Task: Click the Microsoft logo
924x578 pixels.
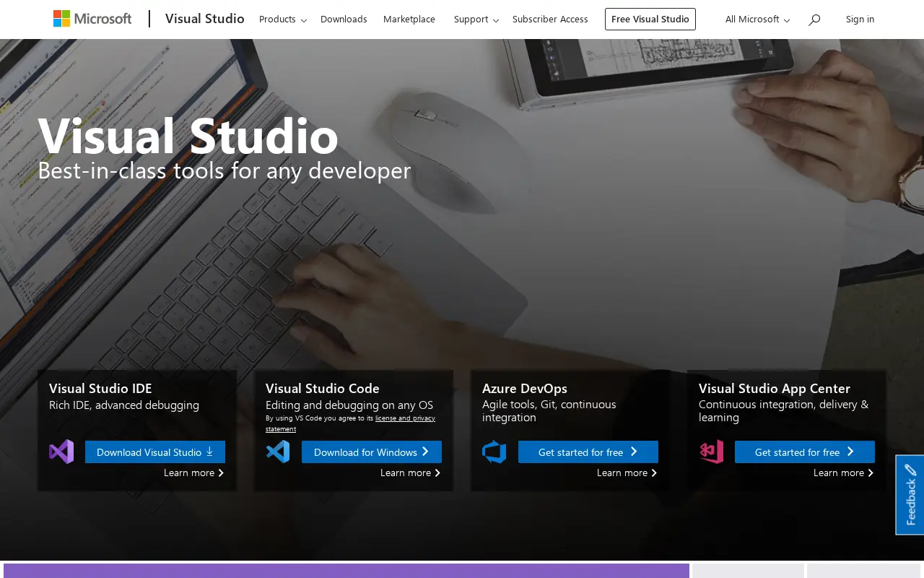Action: [92, 19]
